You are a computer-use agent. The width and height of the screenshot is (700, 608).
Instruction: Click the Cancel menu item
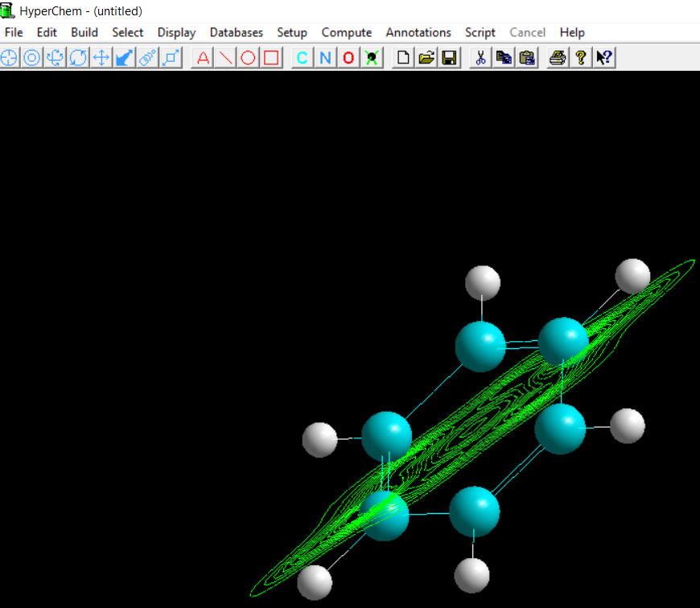pyautogui.click(x=528, y=32)
